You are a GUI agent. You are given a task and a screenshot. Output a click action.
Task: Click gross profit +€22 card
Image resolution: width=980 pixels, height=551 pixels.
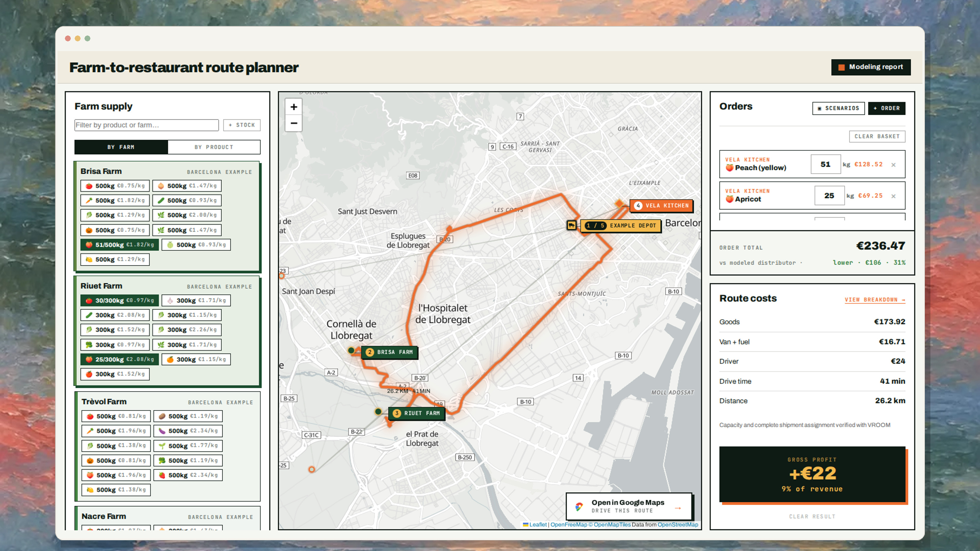pyautogui.click(x=812, y=474)
